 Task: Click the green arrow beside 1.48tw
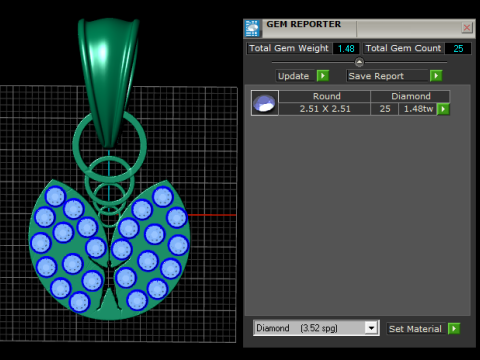point(443,109)
